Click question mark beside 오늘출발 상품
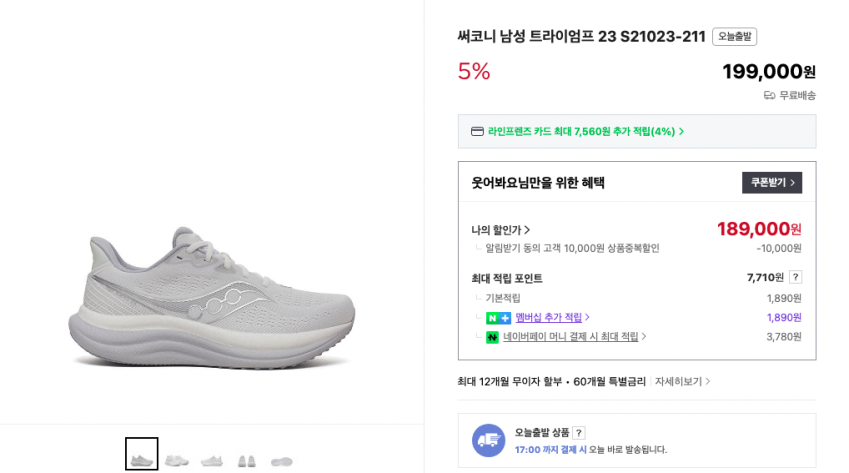849x473 pixels. coord(578,433)
